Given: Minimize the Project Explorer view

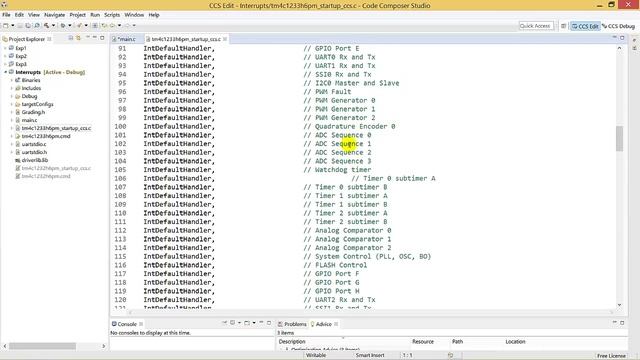Looking at the screenshot, I should coord(94,38).
